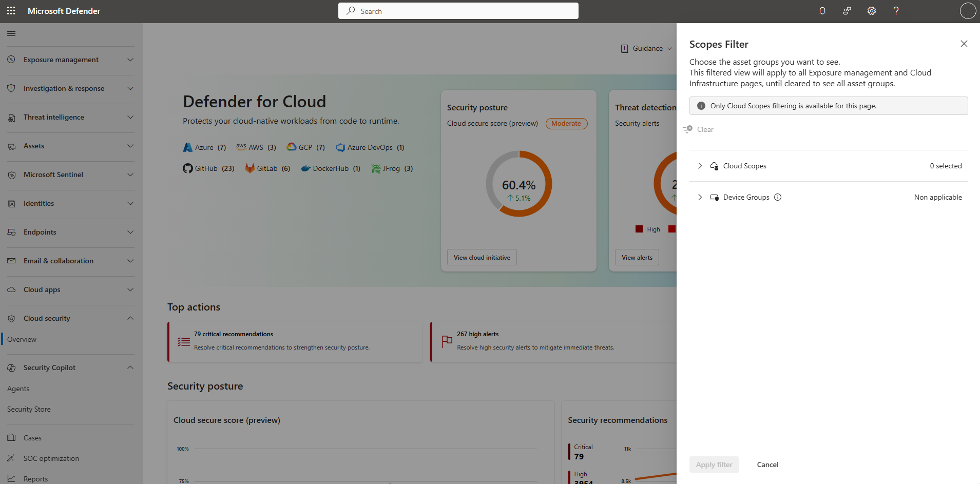Click the Azure DevOps (1) entry

coord(370,147)
